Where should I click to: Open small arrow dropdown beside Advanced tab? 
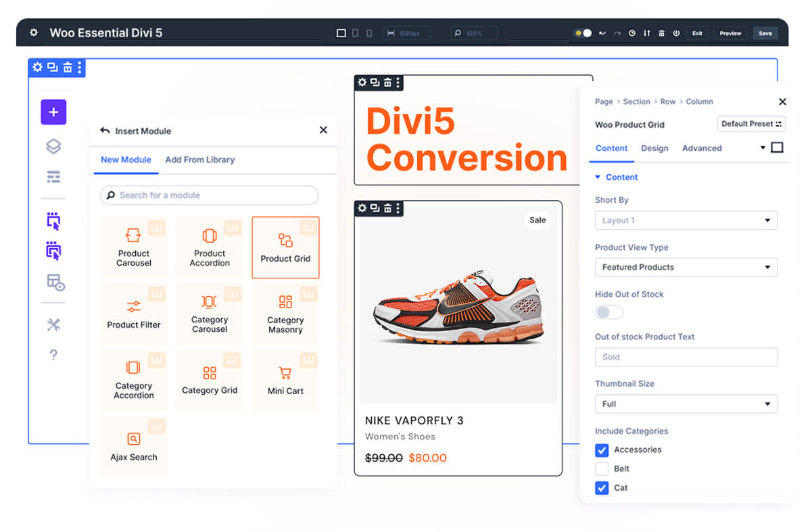click(x=763, y=148)
